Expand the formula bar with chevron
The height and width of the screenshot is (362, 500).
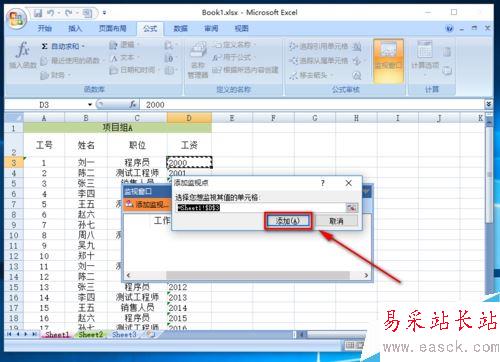coord(488,104)
